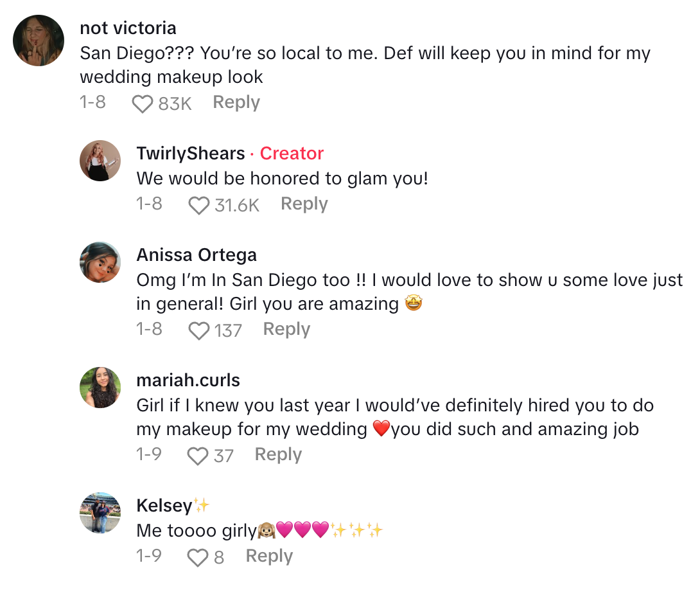Like not victoria's San Diego comment
Screen dimensions: 700x590
click(143, 103)
